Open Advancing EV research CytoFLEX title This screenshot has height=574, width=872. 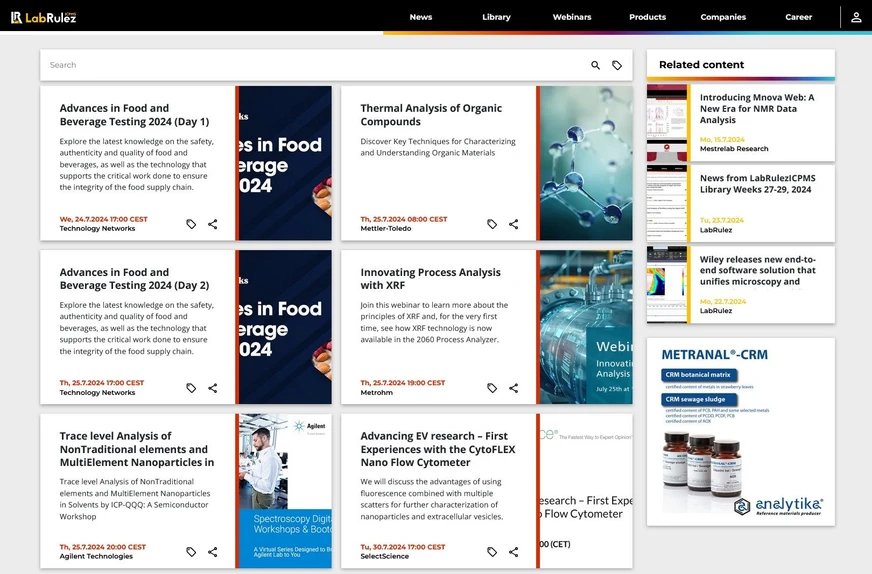[x=438, y=449]
